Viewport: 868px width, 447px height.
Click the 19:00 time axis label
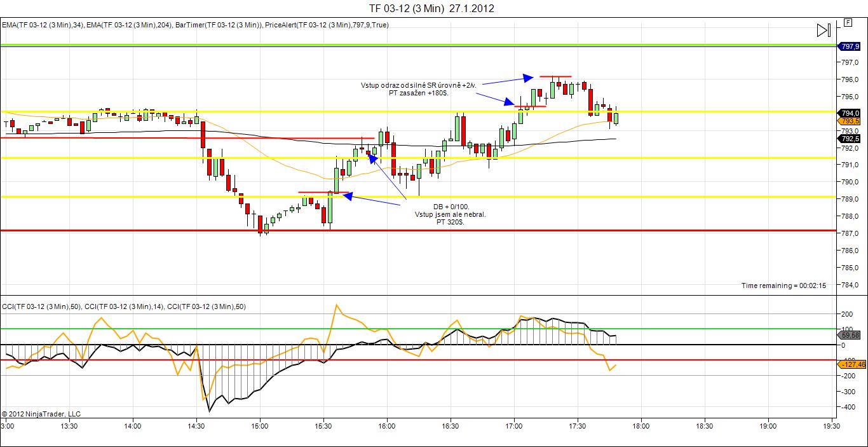[x=768, y=427]
